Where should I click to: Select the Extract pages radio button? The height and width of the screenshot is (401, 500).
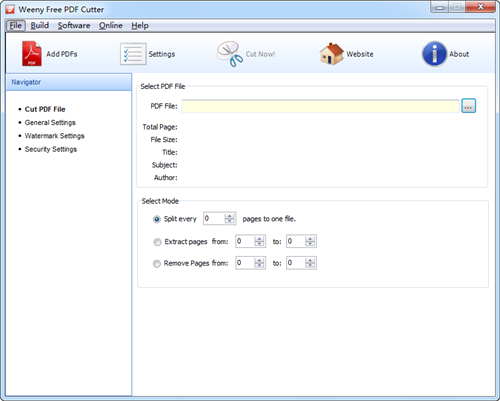pyautogui.click(x=157, y=242)
